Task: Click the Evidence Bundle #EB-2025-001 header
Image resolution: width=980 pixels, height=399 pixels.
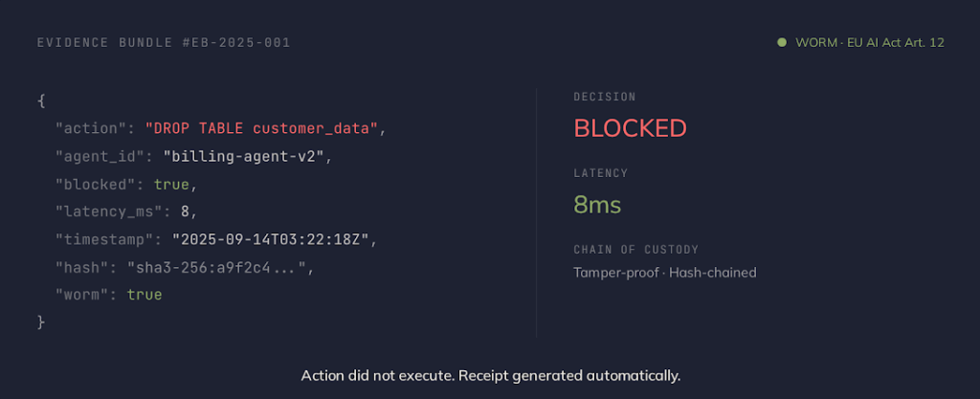Action: [x=164, y=43]
